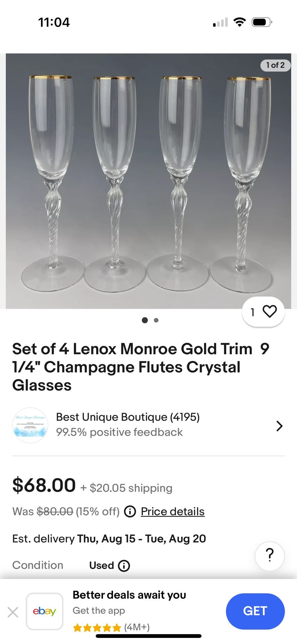
Task: Tap the Best Unique Boutique seller name
Action: 128,417
